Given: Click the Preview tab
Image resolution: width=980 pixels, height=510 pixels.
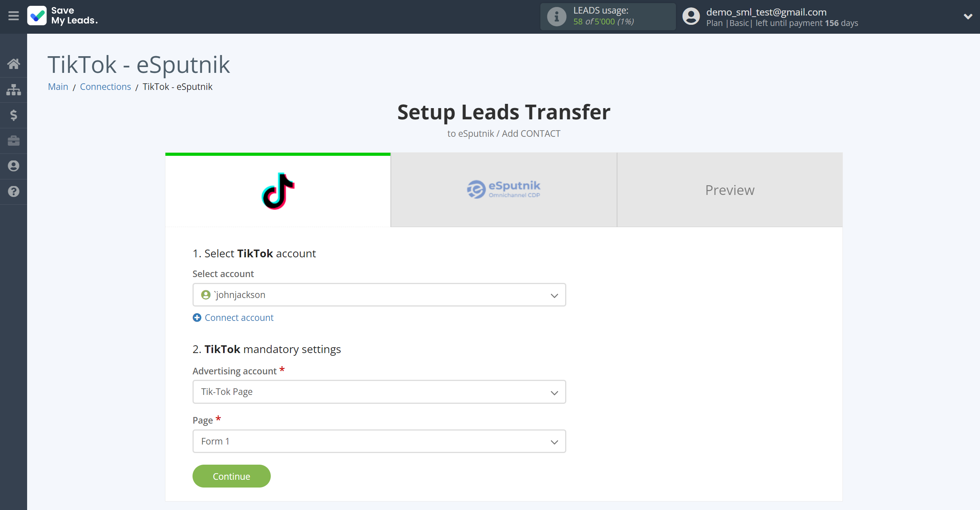Looking at the screenshot, I should (x=730, y=190).
